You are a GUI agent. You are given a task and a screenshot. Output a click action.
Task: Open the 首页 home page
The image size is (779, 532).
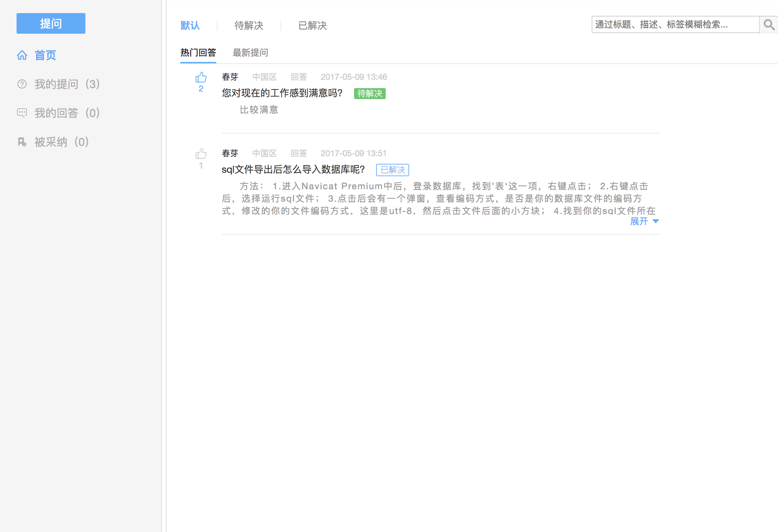click(x=45, y=55)
